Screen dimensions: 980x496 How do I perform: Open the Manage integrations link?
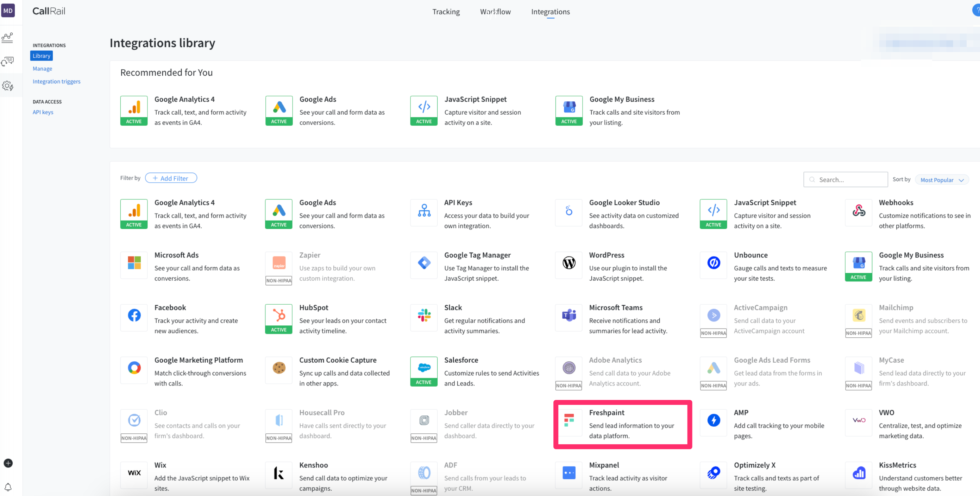click(x=42, y=69)
